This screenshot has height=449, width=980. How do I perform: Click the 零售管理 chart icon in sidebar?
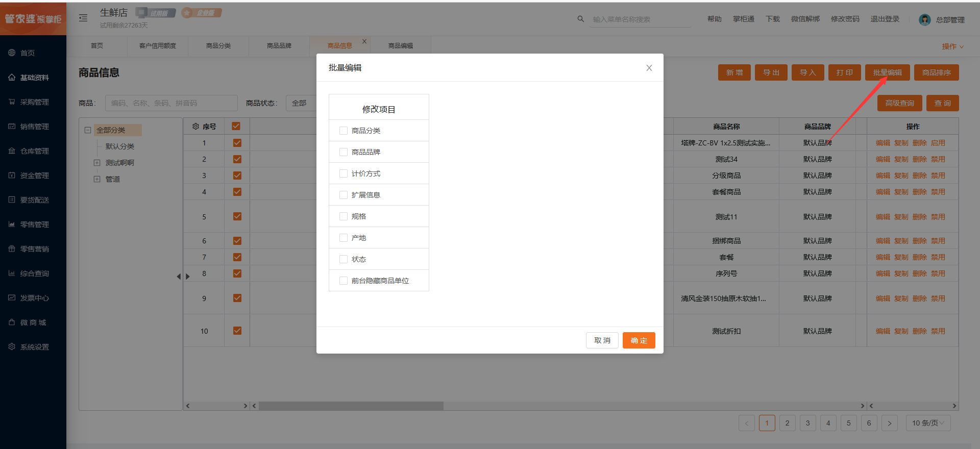pyautogui.click(x=12, y=224)
